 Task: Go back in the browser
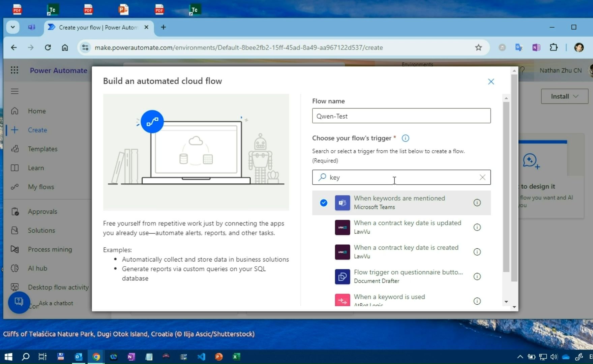[x=14, y=48]
